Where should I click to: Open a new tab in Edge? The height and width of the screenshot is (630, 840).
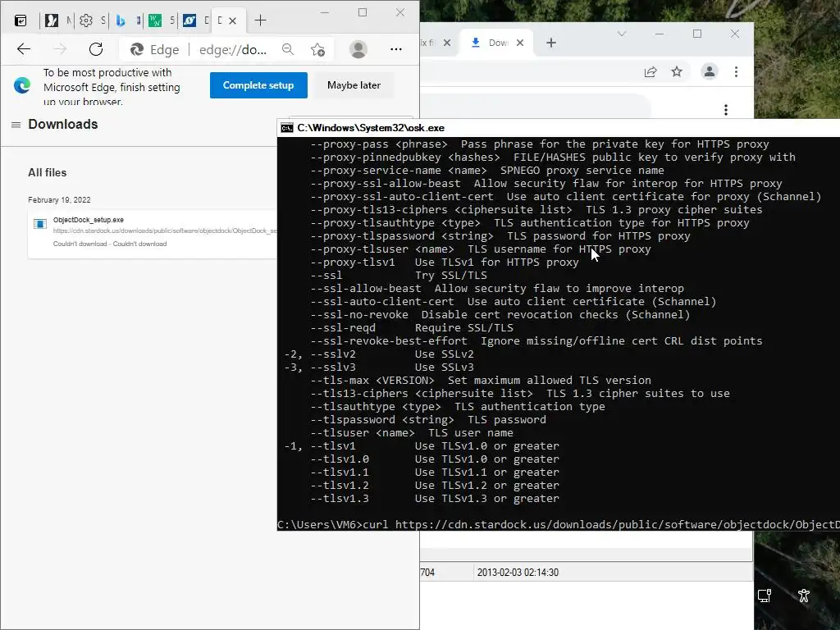tap(260, 21)
